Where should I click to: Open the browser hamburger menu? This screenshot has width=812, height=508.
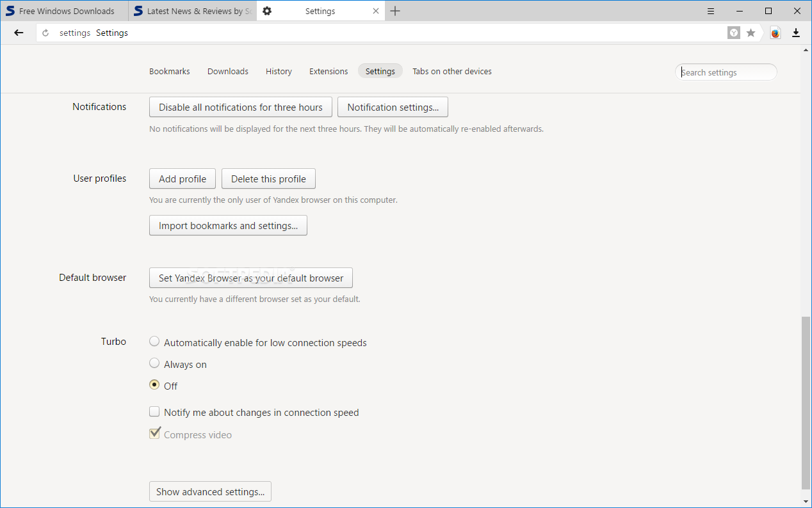(x=711, y=11)
